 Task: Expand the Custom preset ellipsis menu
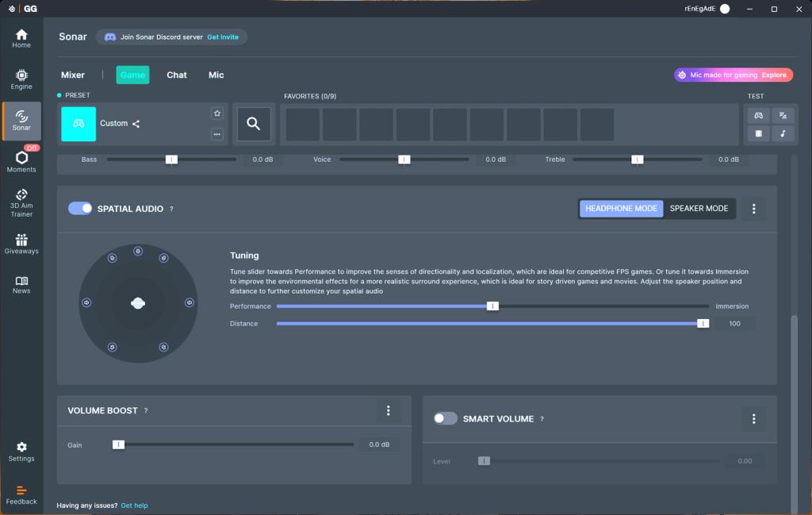[216, 134]
